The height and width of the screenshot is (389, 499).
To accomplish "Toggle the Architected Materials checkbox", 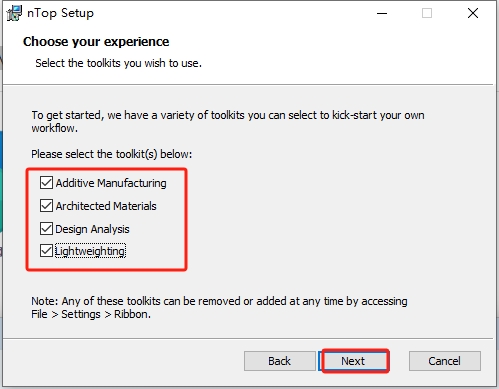I will [46, 206].
